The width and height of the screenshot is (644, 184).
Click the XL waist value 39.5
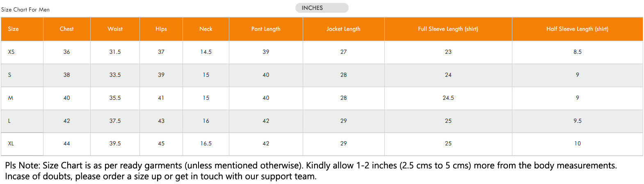coord(115,143)
